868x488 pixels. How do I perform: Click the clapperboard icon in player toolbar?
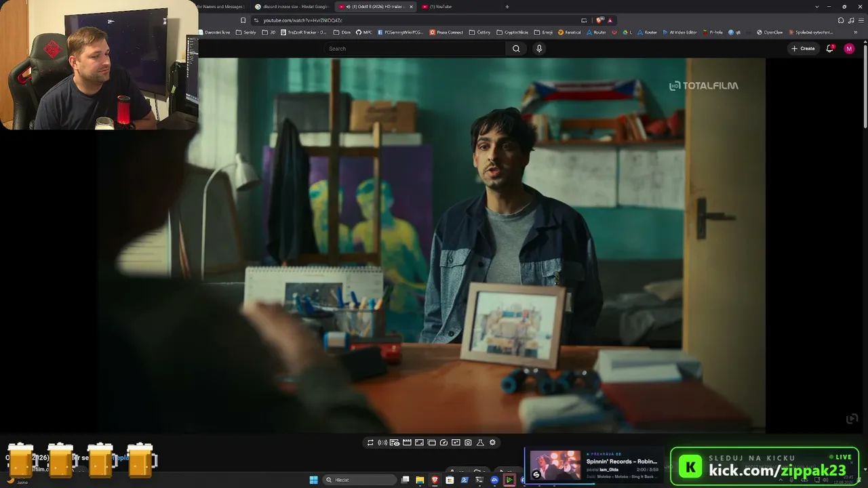407,443
